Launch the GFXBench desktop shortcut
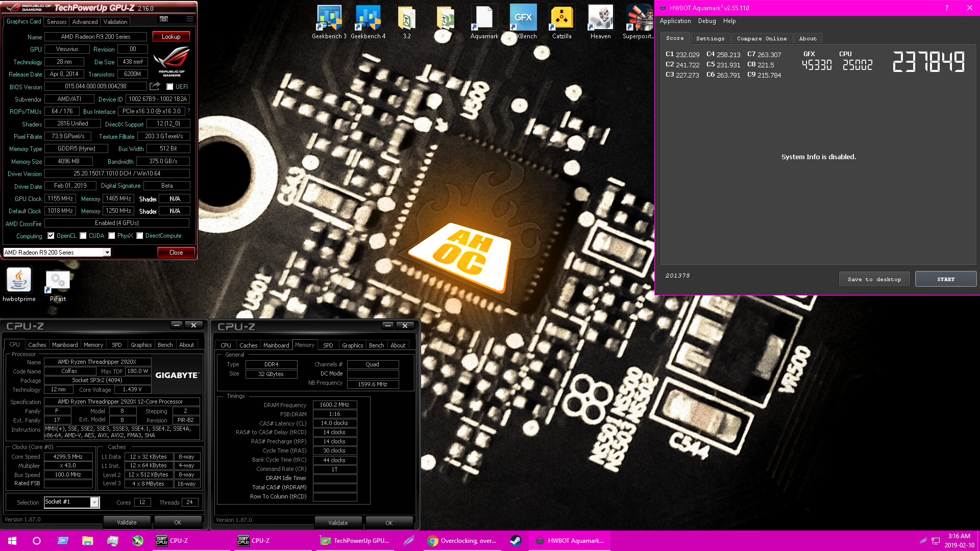Viewport: 980px width, 551px height. (x=523, y=22)
